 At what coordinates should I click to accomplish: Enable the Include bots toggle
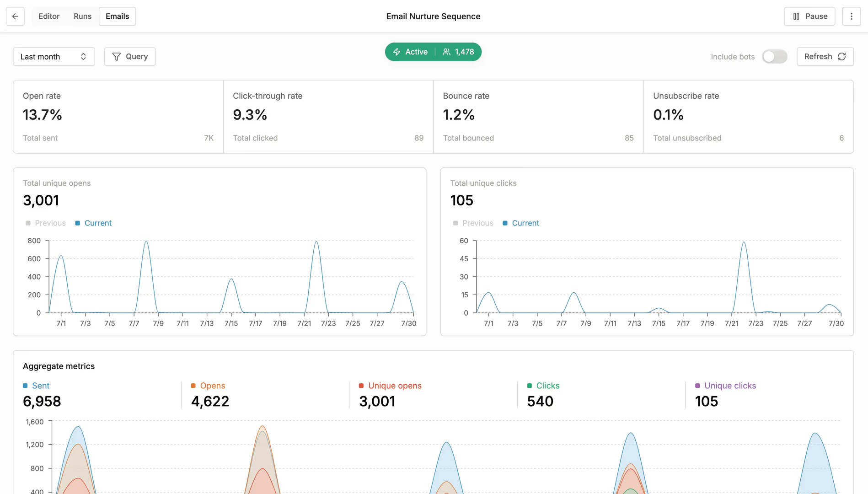(x=774, y=56)
